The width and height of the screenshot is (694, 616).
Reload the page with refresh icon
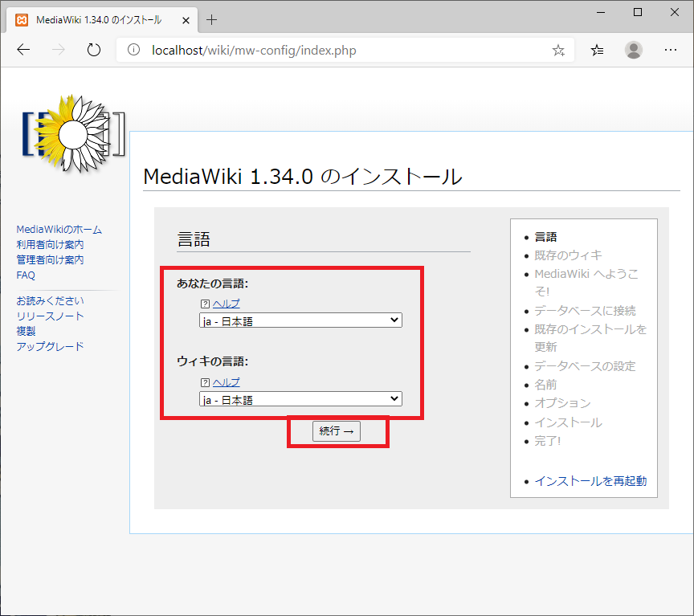[x=93, y=50]
